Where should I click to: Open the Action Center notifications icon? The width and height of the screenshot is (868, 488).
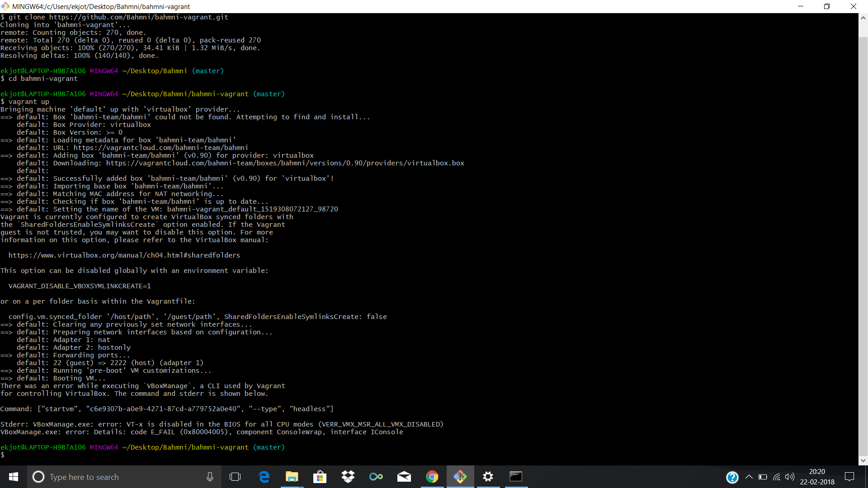click(x=850, y=477)
